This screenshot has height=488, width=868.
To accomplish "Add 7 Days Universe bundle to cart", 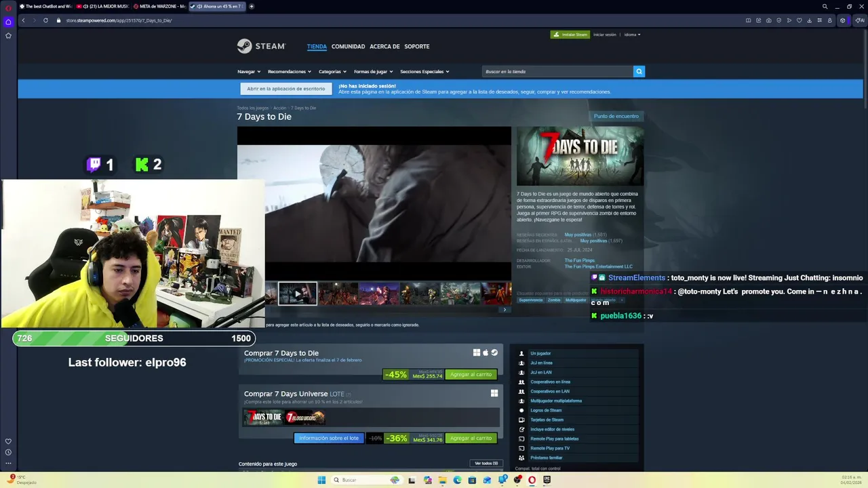I will click(471, 438).
